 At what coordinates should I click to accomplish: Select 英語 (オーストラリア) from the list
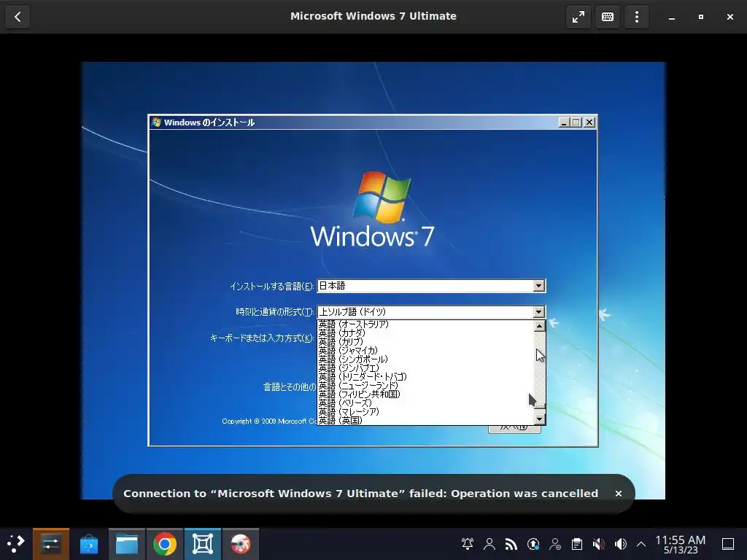(x=425, y=324)
